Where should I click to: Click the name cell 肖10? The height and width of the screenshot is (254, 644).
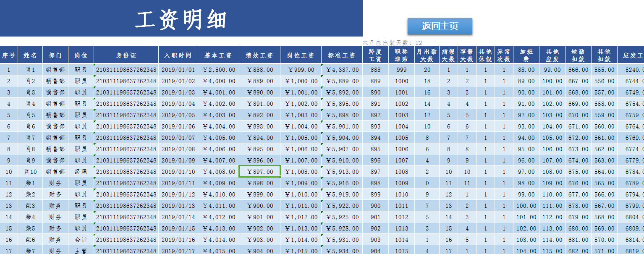(x=30, y=172)
